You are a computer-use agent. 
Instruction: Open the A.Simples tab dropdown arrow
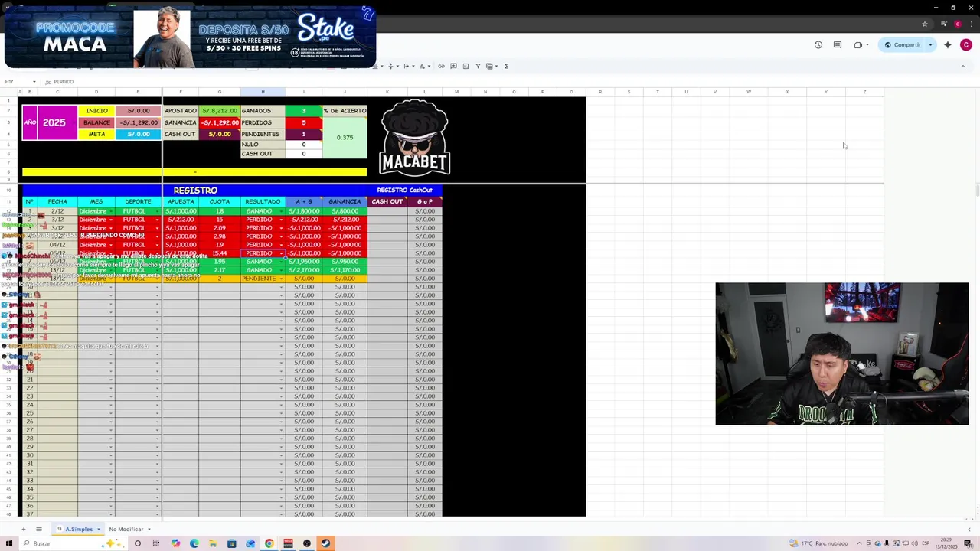pyautogui.click(x=98, y=529)
